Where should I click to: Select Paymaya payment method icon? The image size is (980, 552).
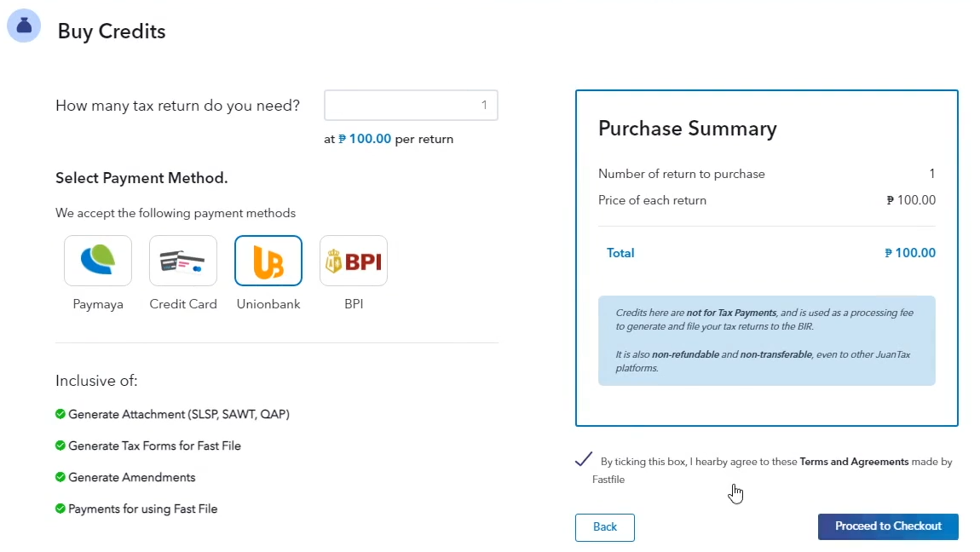(x=98, y=261)
